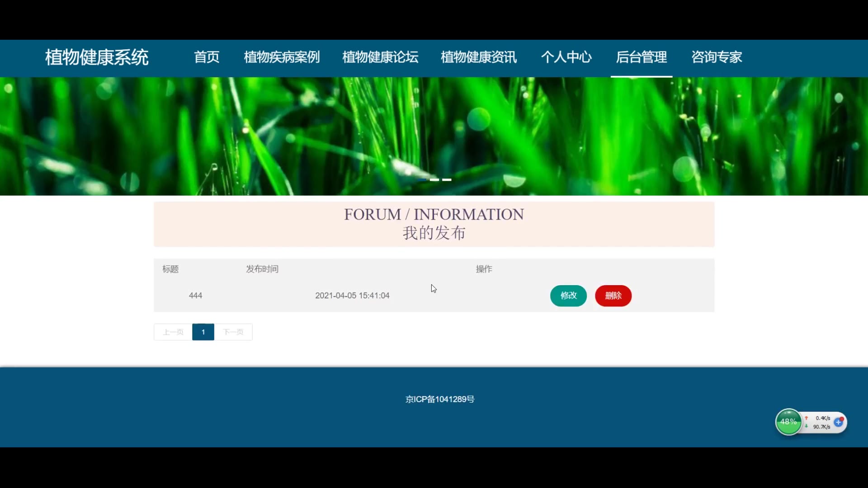The image size is (868, 488).
Task: Click the 京ICP备1041289号 footer text
Action: tap(440, 399)
